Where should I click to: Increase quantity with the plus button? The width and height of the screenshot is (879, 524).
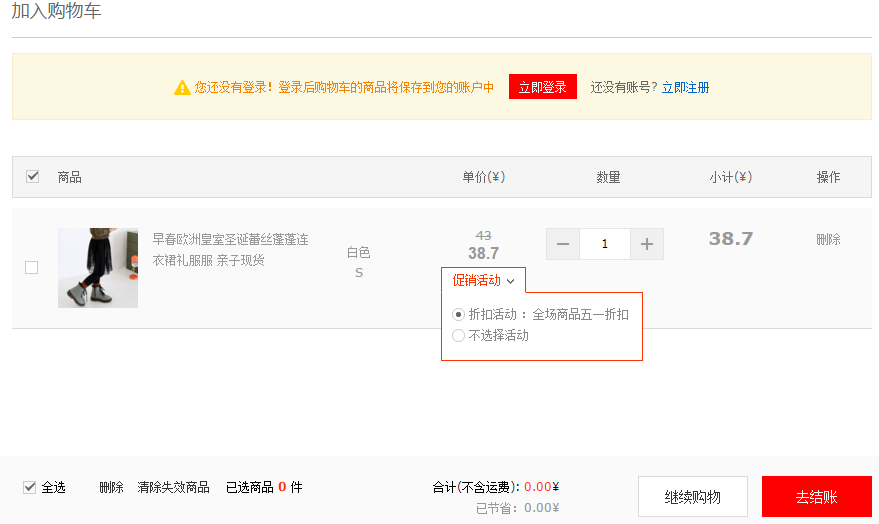[x=647, y=244]
